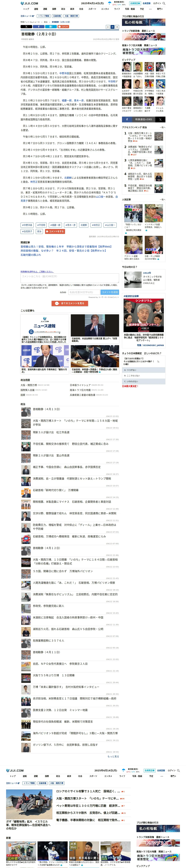This screenshot has height=868, width=186.
Task: Click the 36 comment count on ranking 1
Action: tap(135, 141)
